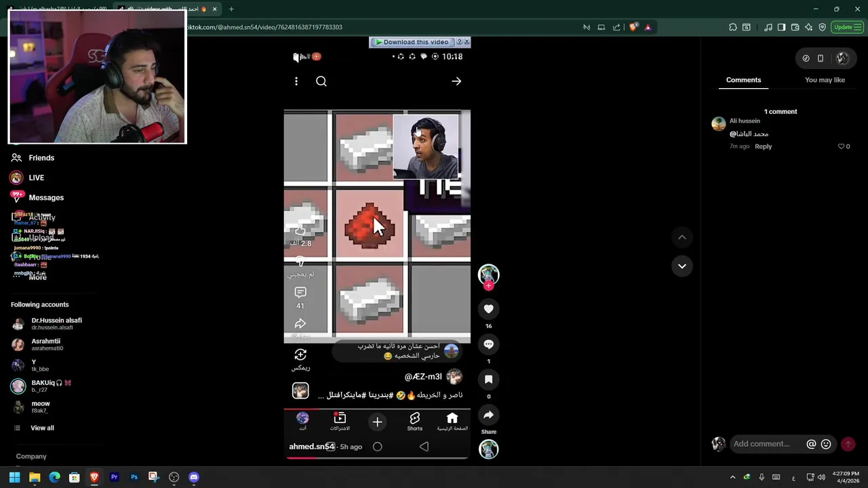Open the Y following account tk_bbe
Viewport: 868px width, 488px height.
coord(40,365)
